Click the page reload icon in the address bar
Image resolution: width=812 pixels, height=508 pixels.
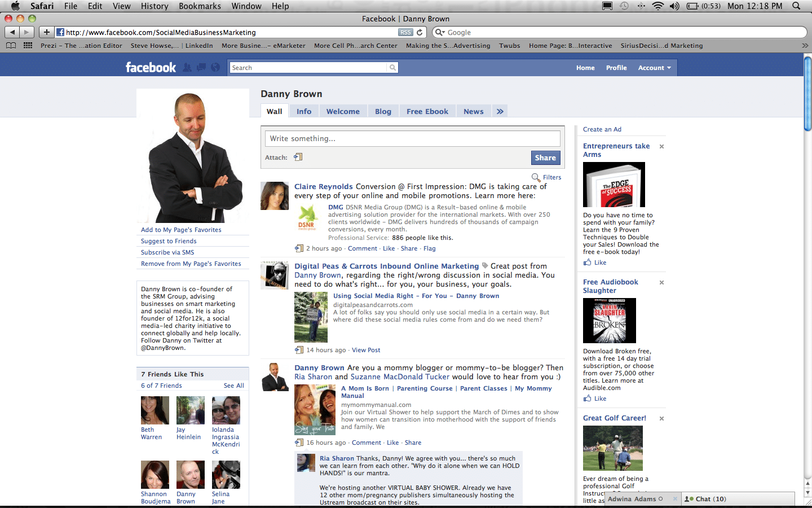click(419, 32)
